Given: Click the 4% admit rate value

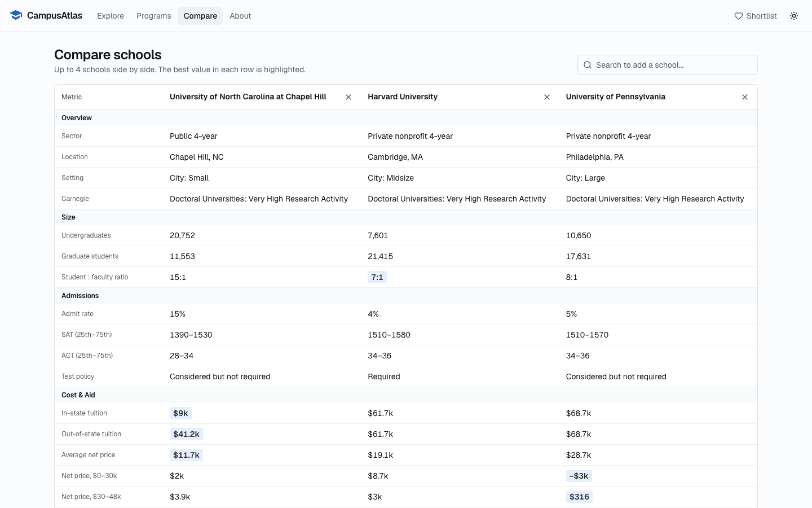Looking at the screenshot, I should [373, 314].
